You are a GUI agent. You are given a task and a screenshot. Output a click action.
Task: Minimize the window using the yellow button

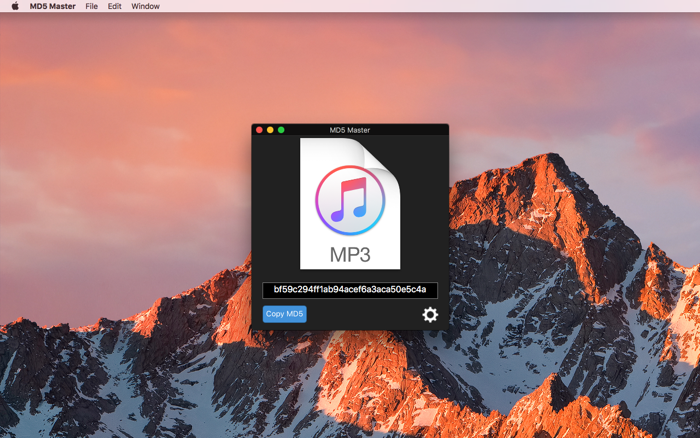tap(270, 130)
